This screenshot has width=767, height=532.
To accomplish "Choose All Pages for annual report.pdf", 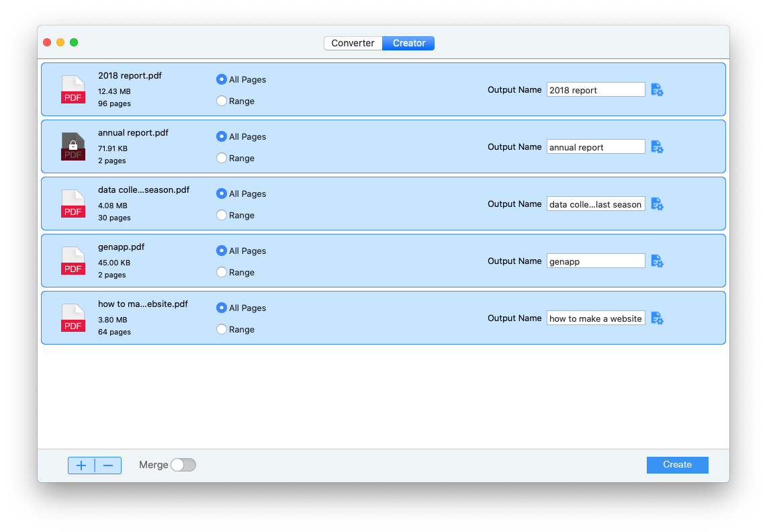I will (x=222, y=136).
